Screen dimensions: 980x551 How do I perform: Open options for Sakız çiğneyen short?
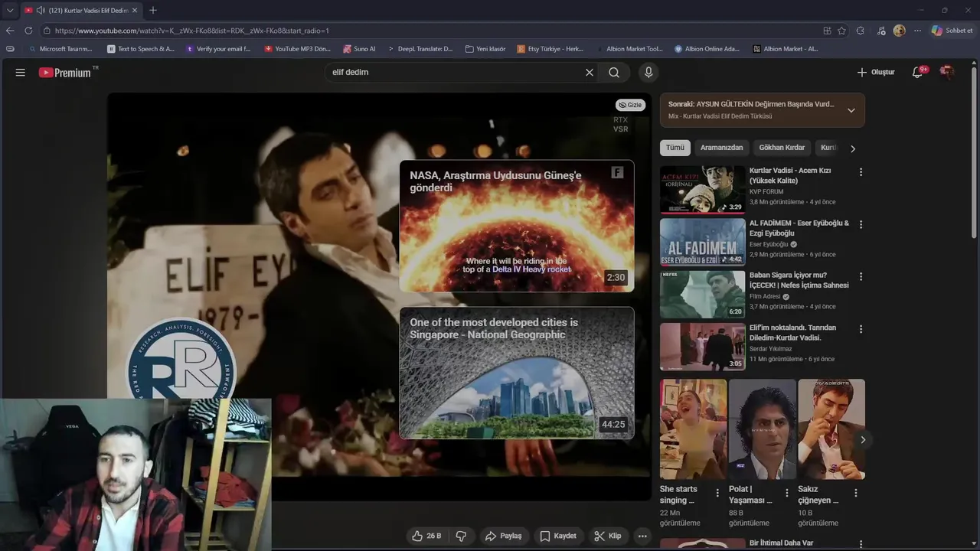(x=856, y=493)
